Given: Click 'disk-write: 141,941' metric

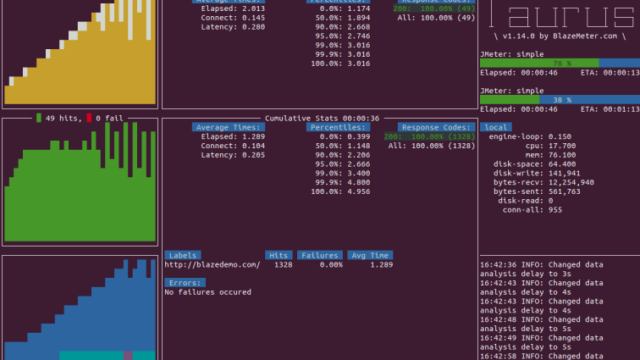Looking at the screenshot, I should [537, 173].
